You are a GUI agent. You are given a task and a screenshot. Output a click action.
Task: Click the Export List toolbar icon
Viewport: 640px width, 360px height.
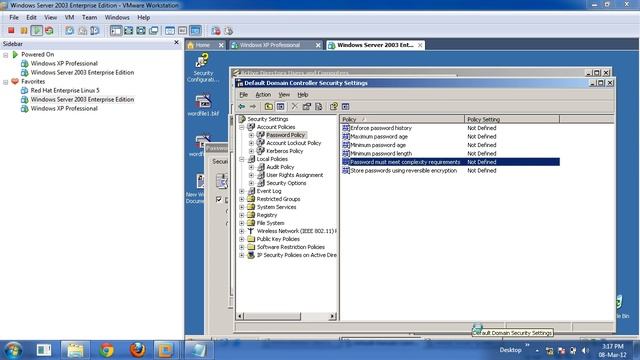pos(319,107)
